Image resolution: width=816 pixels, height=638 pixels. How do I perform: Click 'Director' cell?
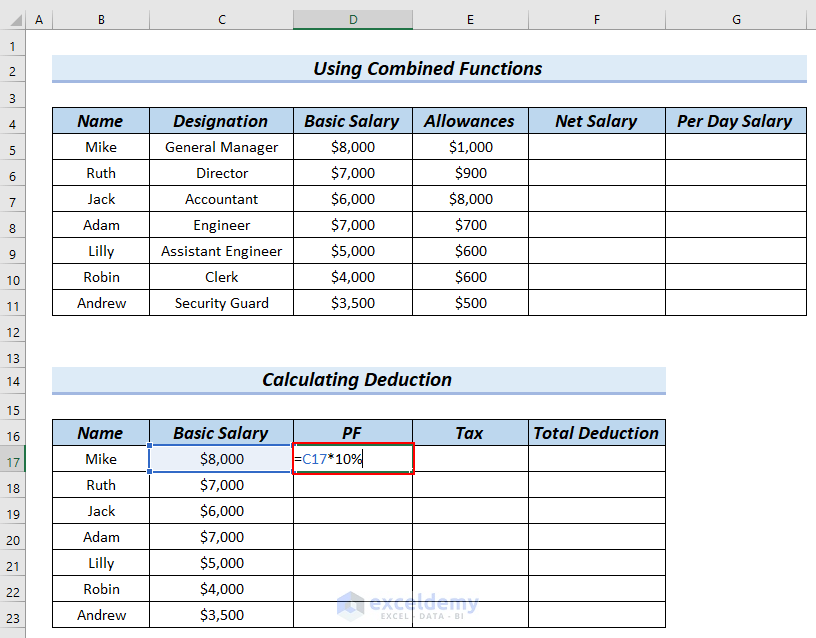pyautogui.click(x=221, y=173)
